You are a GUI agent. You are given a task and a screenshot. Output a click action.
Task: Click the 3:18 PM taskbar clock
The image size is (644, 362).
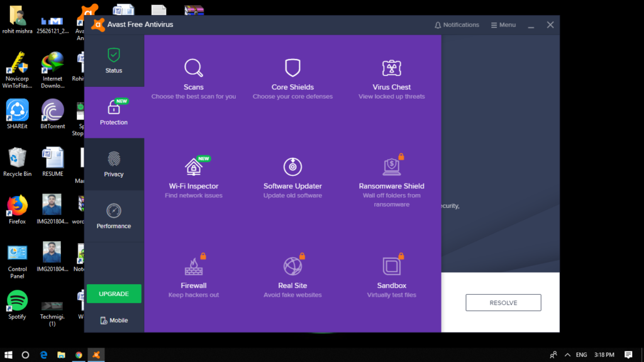604,355
